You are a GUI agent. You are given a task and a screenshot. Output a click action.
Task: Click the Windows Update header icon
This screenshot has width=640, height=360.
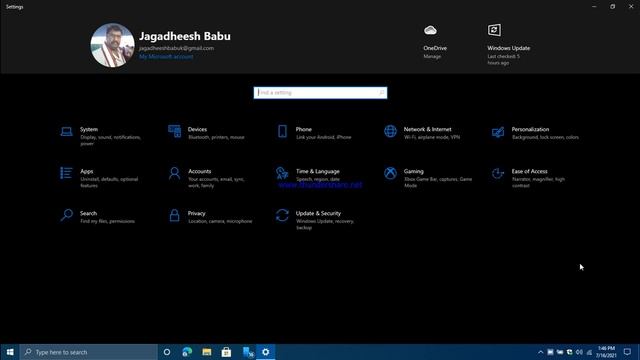(494, 30)
